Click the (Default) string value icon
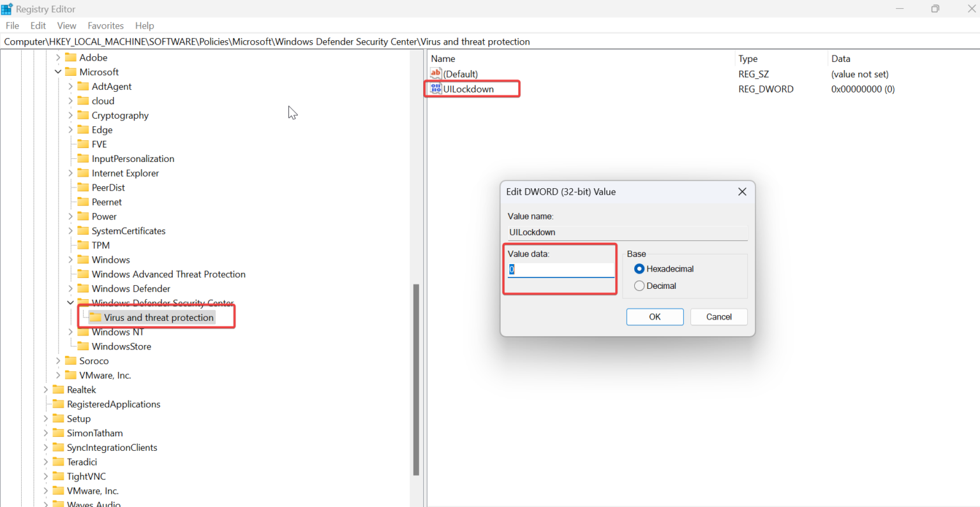The image size is (980, 507). [434, 74]
